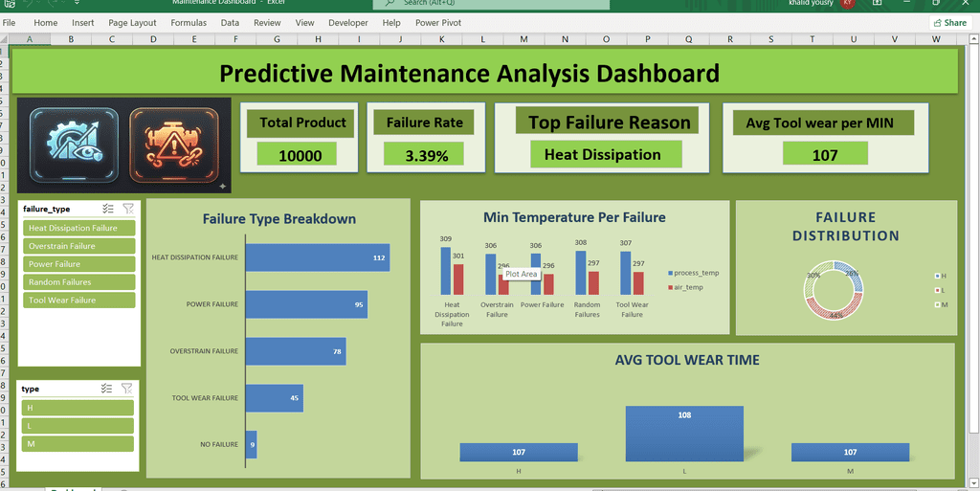The image size is (980, 491).
Task: Toggle Tool Wear Failure slicer item
Action: pyautogui.click(x=78, y=301)
